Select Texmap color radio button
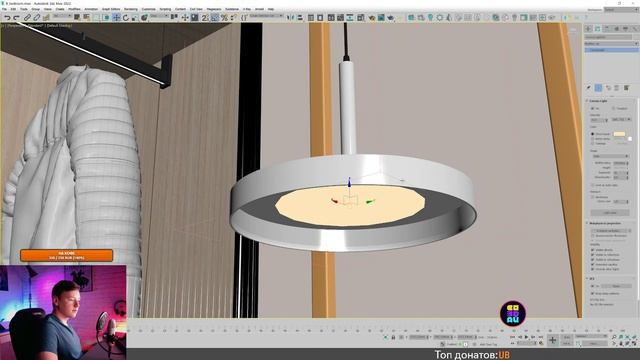This screenshot has height=360, width=640. pos(593,144)
